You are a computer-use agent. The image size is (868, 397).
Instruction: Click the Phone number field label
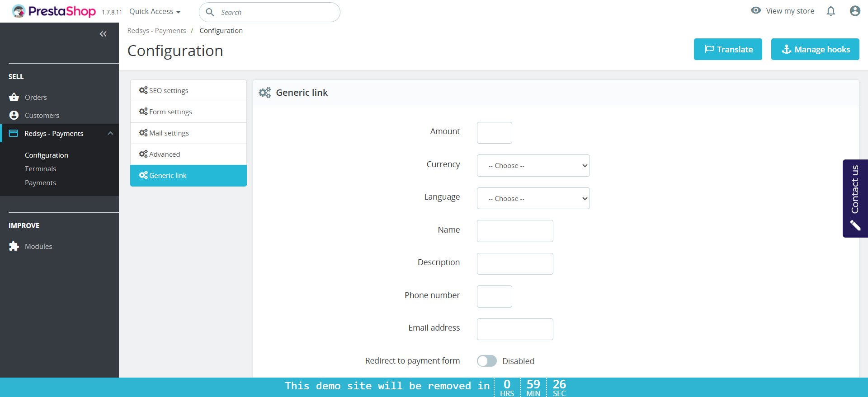point(432,295)
